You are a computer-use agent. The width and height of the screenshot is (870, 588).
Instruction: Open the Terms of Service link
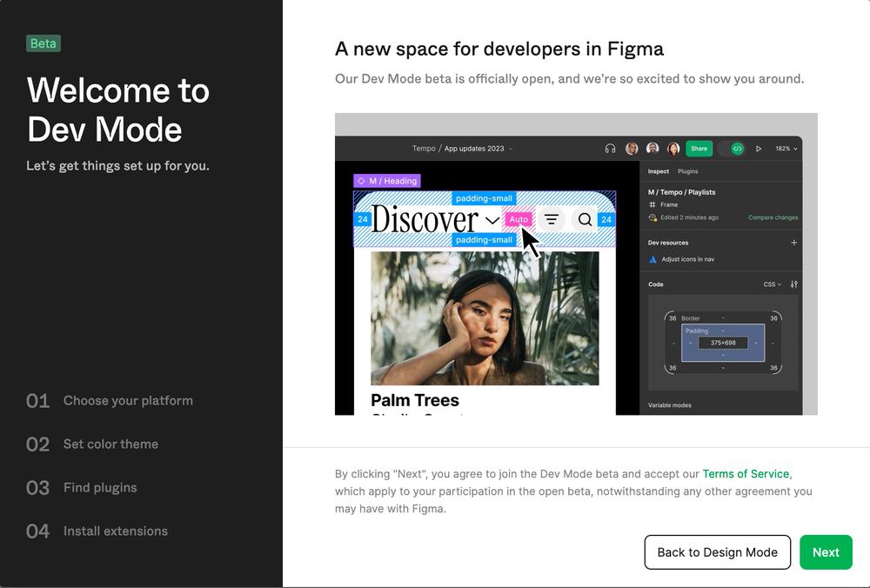coord(746,474)
